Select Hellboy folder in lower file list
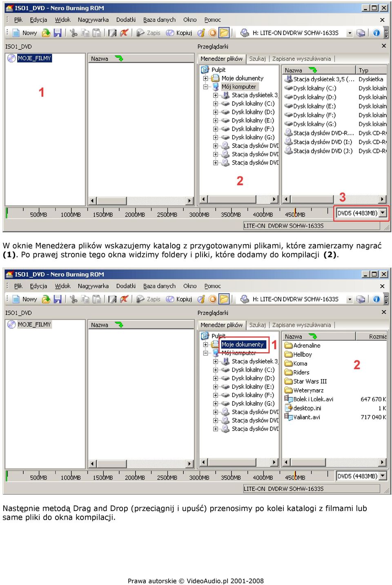392x585 pixels. pos(302,355)
